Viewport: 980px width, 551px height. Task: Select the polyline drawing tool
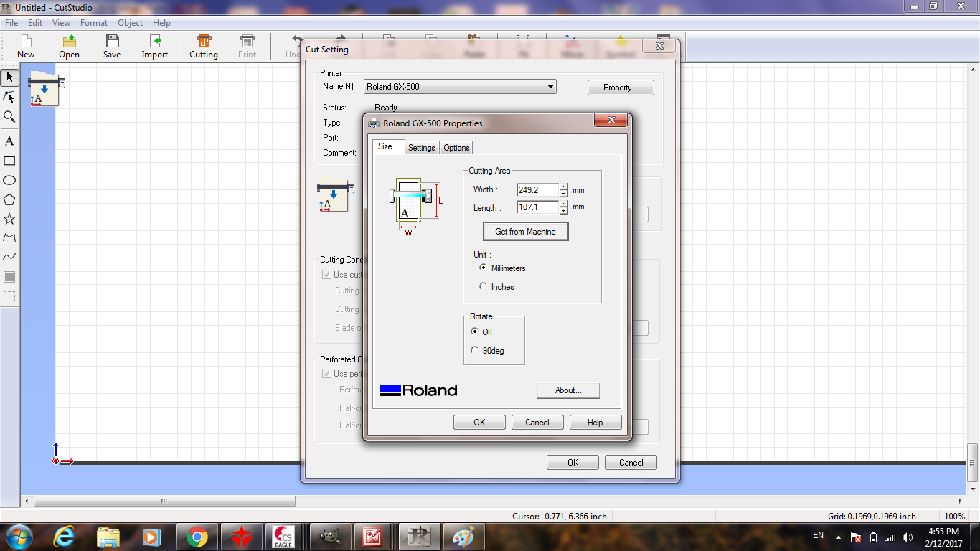(9, 238)
